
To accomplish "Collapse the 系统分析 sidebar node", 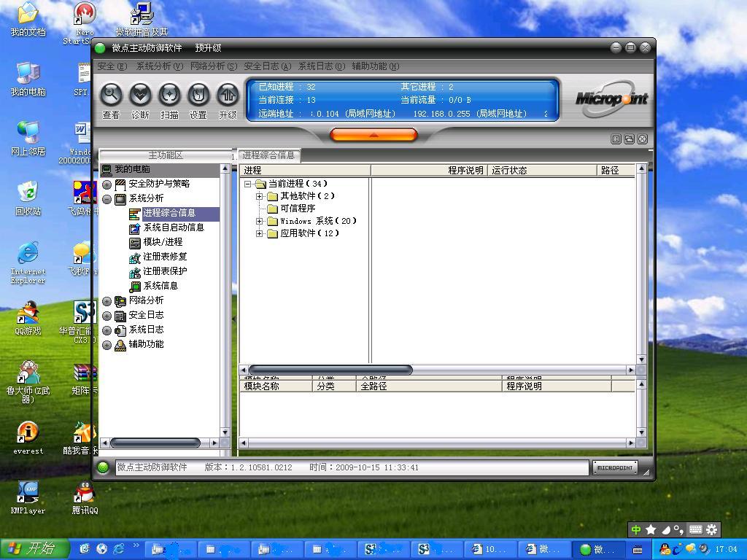I will (x=107, y=199).
